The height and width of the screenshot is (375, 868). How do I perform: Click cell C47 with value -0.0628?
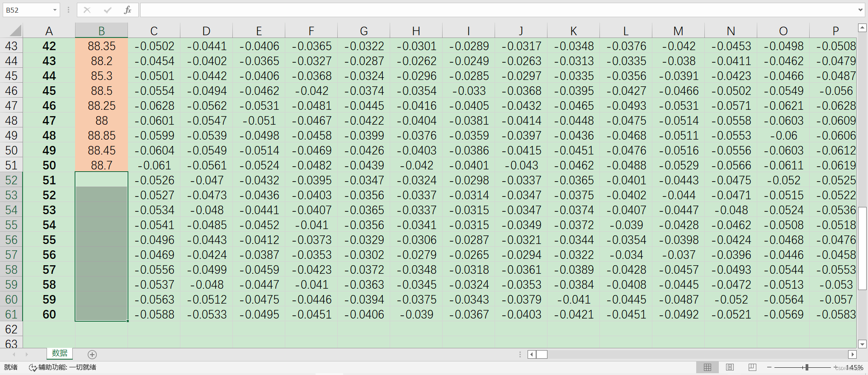coord(154,106)
